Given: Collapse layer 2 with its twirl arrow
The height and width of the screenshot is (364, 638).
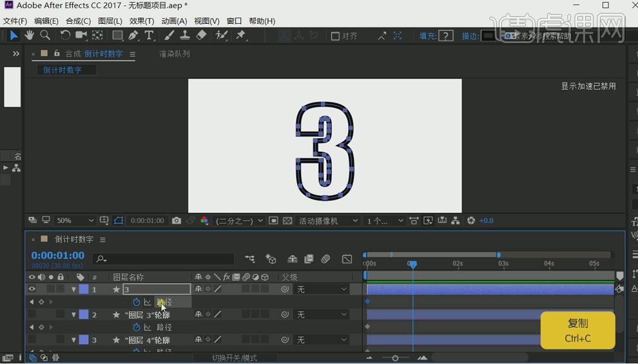Looking at the screenshot, I should point(74,315).
